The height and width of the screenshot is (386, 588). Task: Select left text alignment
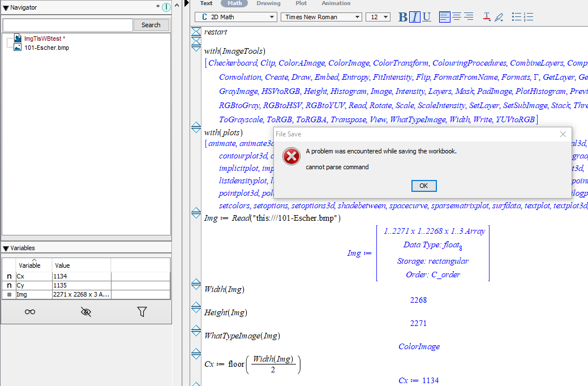pos(445,17)
